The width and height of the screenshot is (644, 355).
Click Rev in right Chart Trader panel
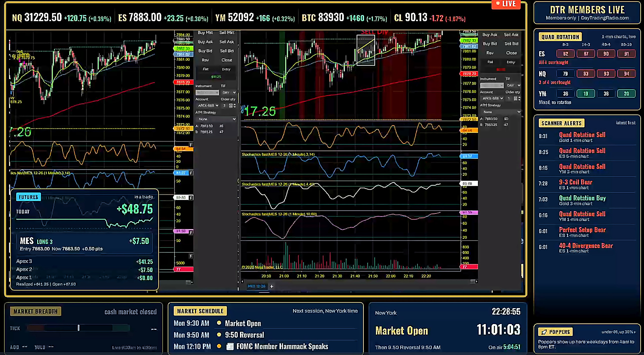tap(490, 53)
